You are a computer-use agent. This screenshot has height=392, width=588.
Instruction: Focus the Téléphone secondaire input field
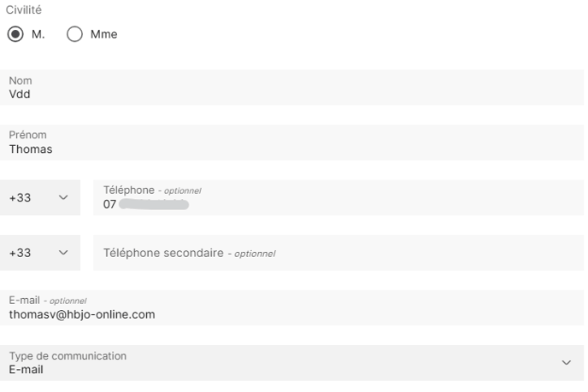(x=338, y=253)
